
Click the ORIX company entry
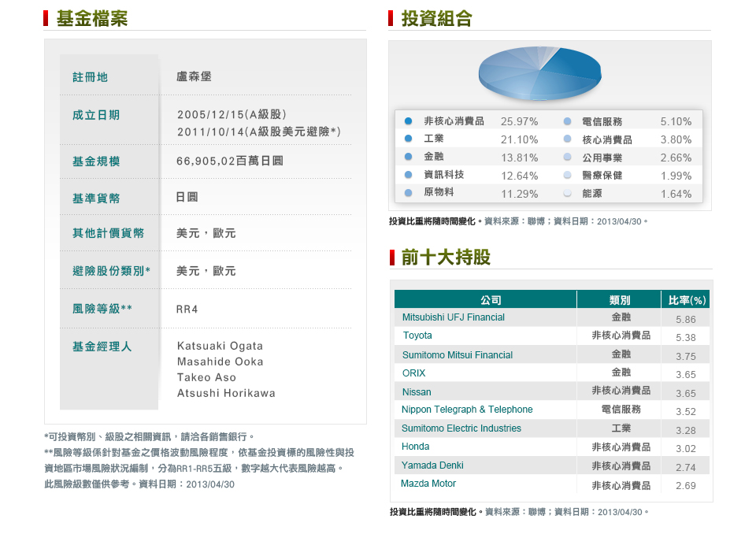click(x=413, y=373)
